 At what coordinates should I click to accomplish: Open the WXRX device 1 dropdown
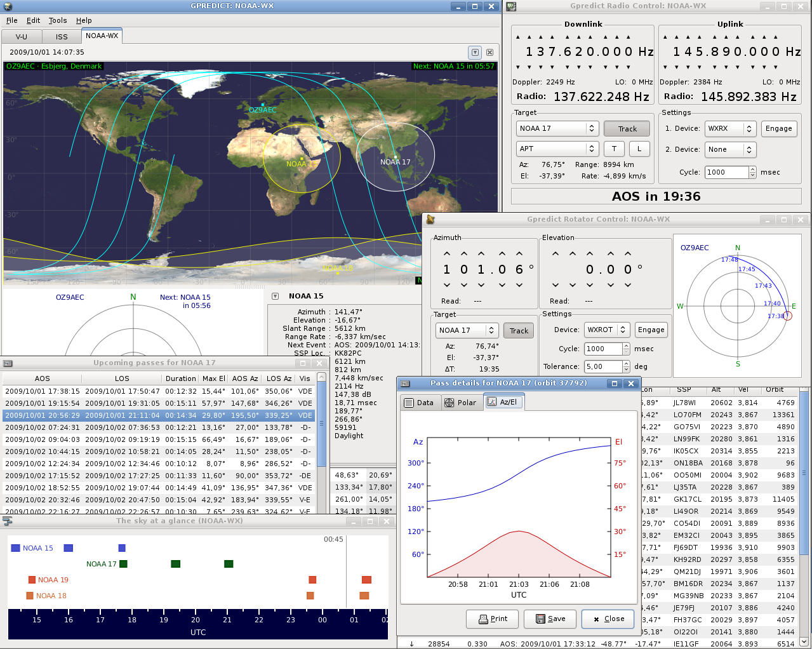[730, 128]
